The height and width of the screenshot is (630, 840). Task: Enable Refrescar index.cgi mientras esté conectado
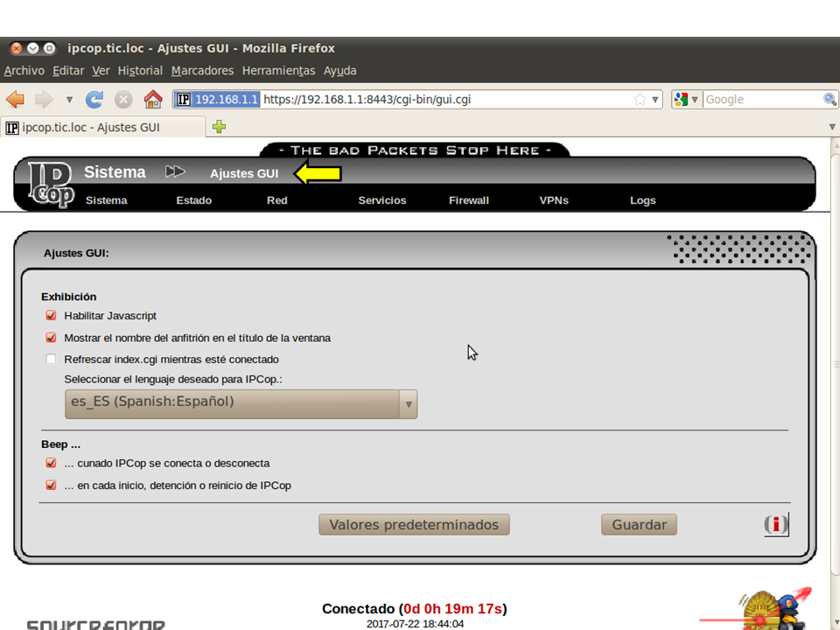click(x=51, y=360)
